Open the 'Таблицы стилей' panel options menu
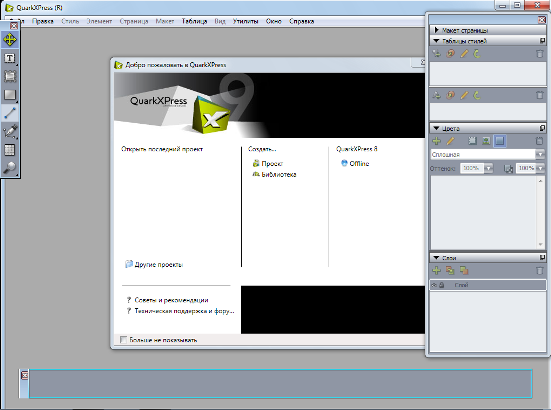Viewport: 551px width, 410px height. click(x=542, y=41)
